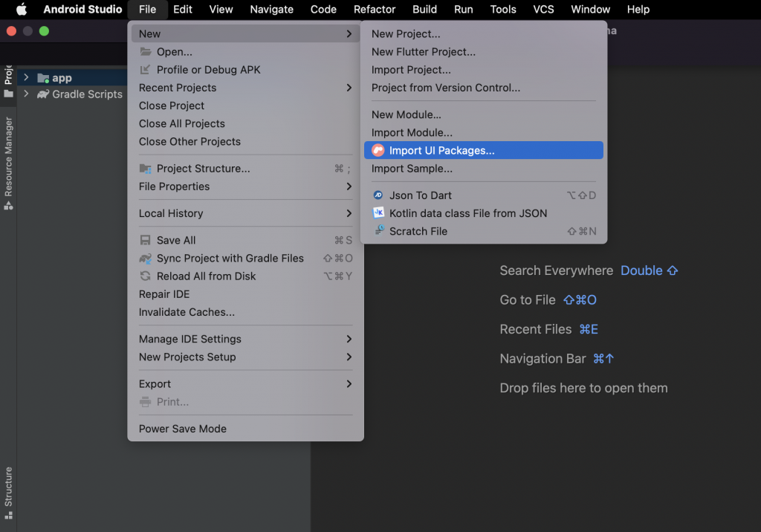Viewport: 761px width, 532px height.
Task: Select Invalidate Caches... menu item
Action: point(245,312)
